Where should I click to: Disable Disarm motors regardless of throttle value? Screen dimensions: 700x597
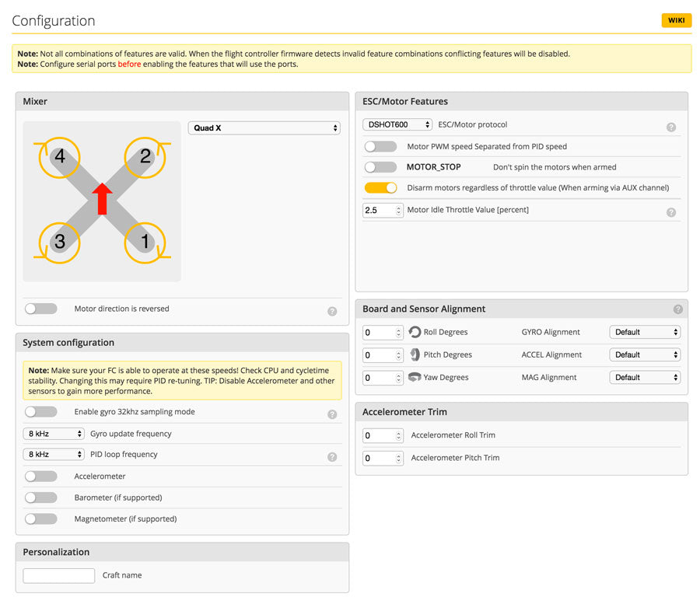coord(380,188)
